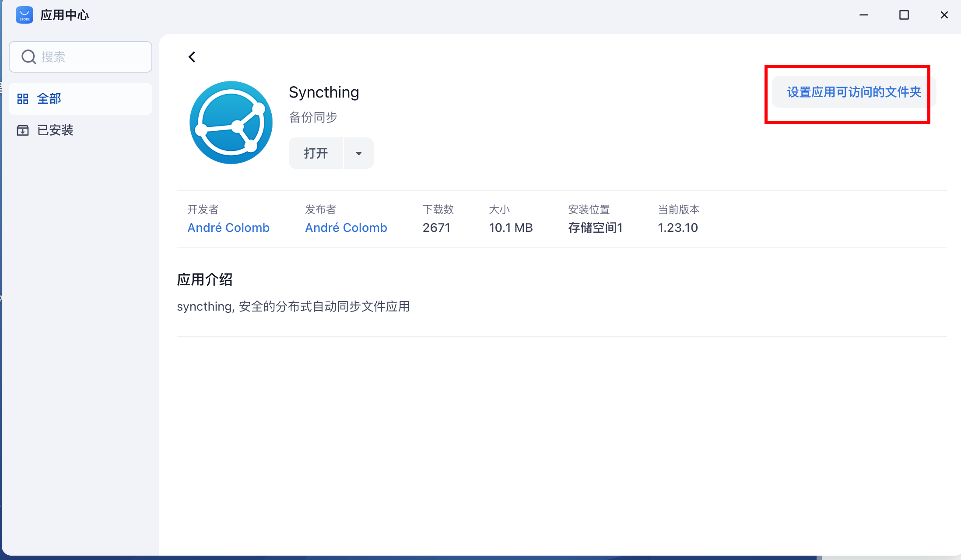Viewport: 961px width, 560px height.
Task: Select the 已安装 category
Action: tap(81, 130)
